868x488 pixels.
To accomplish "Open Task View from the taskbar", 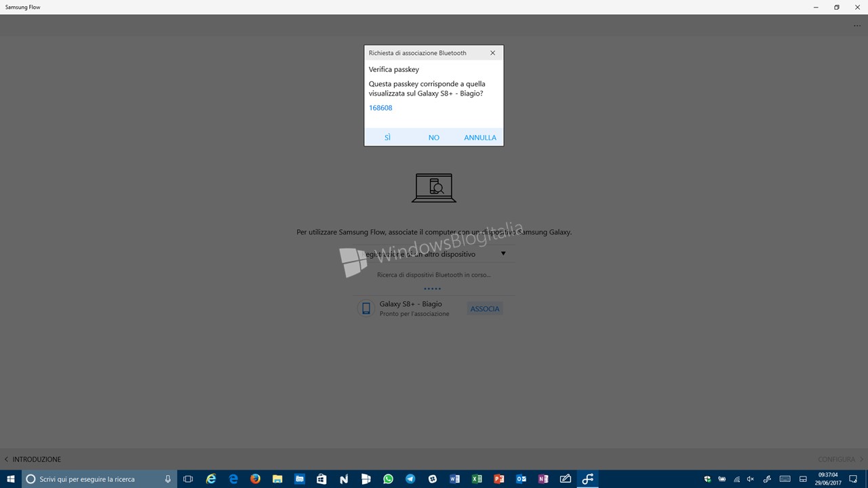I will (189, 479).
